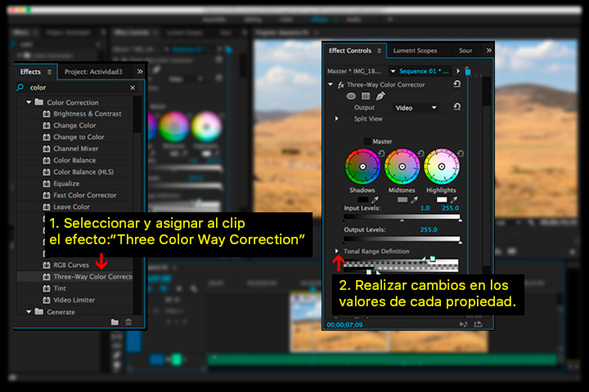Expand the Split View section
The height and width of the screenshot is (392, 589).
pyautogui.click(x=337, y=119)
